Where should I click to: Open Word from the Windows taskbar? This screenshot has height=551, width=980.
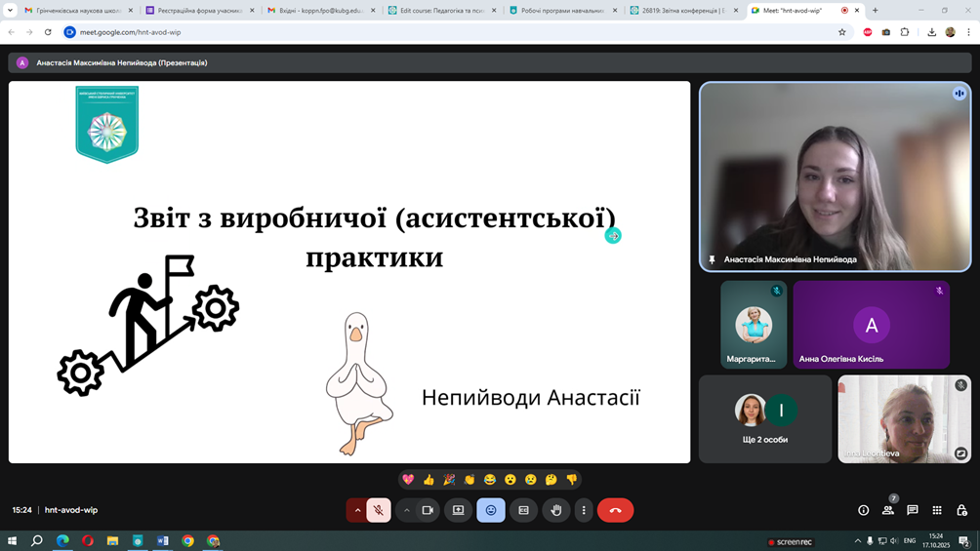coord(163,540)
